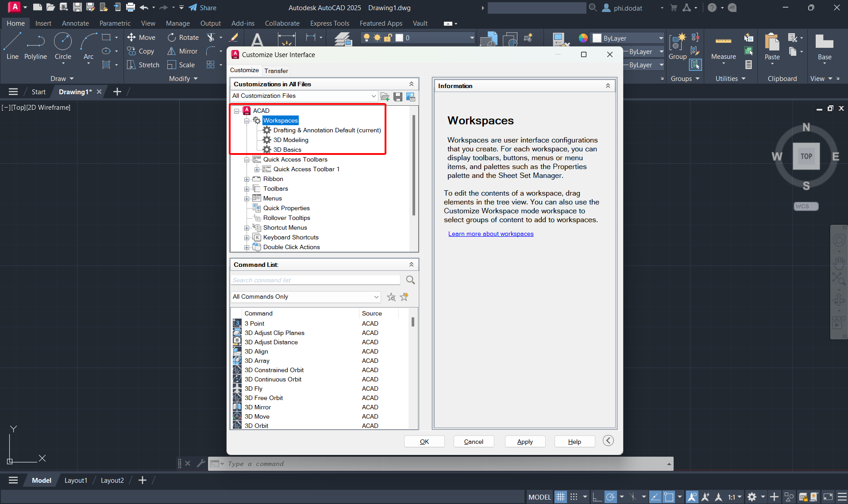The height and width of the screenshot is (504, 848).
Task: Click the ByLayer object color swatch
Action: pyautogui.click(x=597, y=38)
